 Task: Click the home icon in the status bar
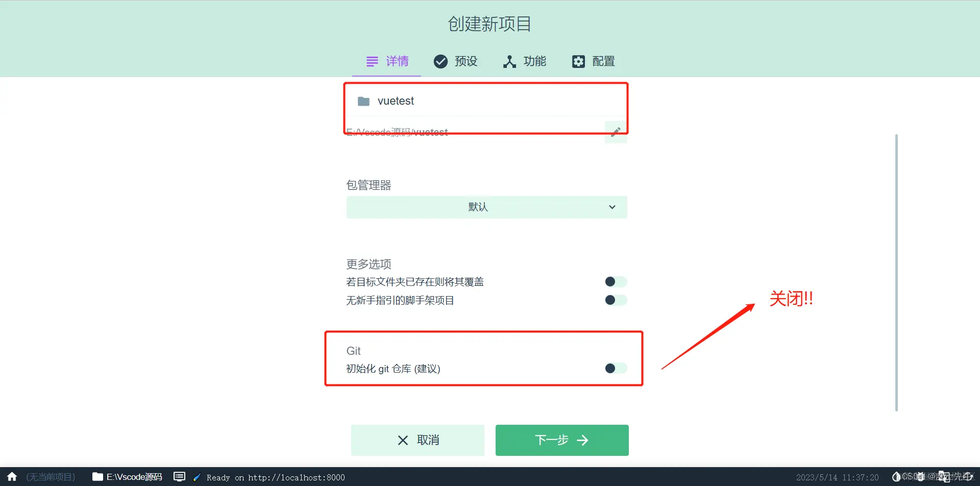[11, 477]
